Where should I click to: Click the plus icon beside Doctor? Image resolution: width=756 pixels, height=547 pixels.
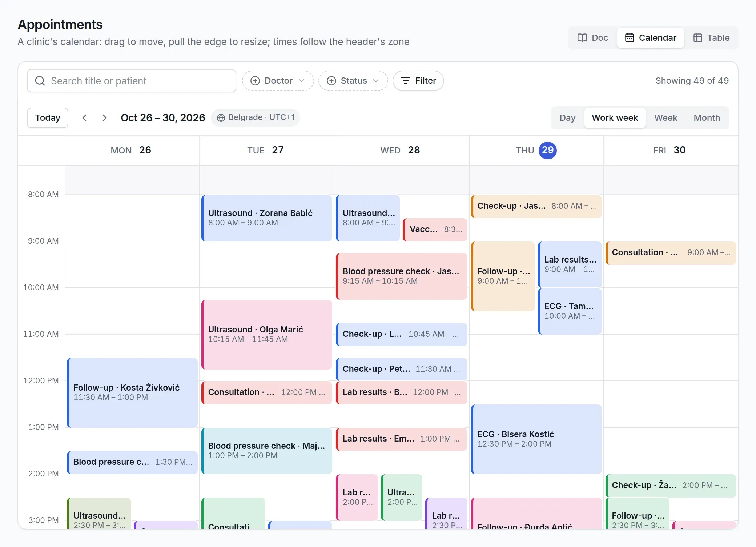pos(255,81)
